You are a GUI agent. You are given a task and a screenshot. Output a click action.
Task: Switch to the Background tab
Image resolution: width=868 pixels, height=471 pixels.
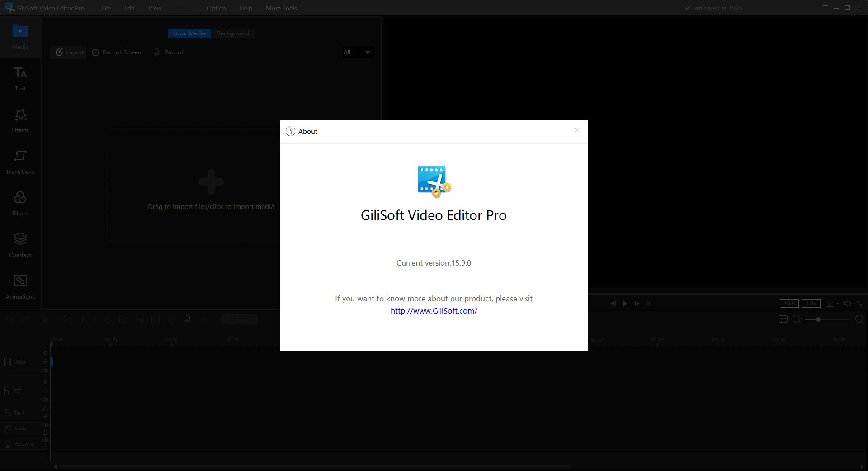click(x=233, y=33)
